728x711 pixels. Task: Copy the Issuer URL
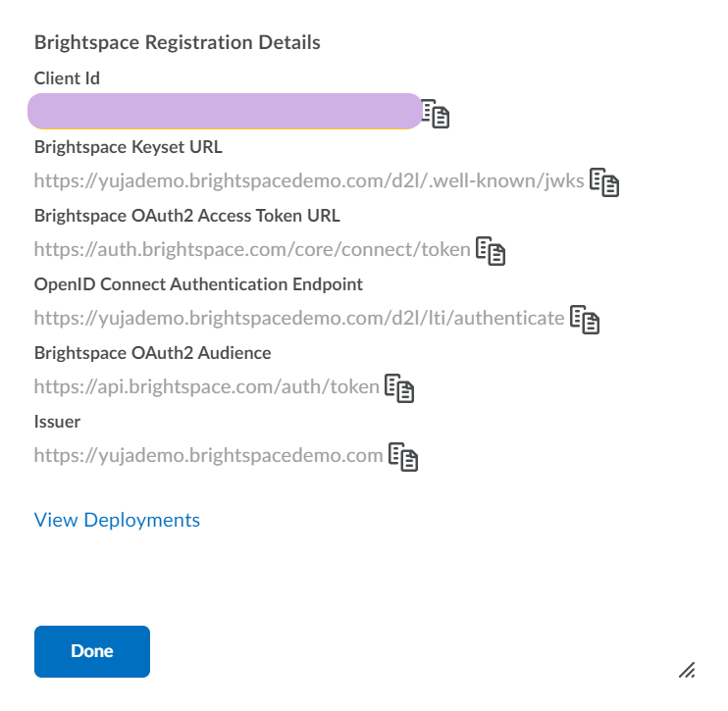(403, 457)
